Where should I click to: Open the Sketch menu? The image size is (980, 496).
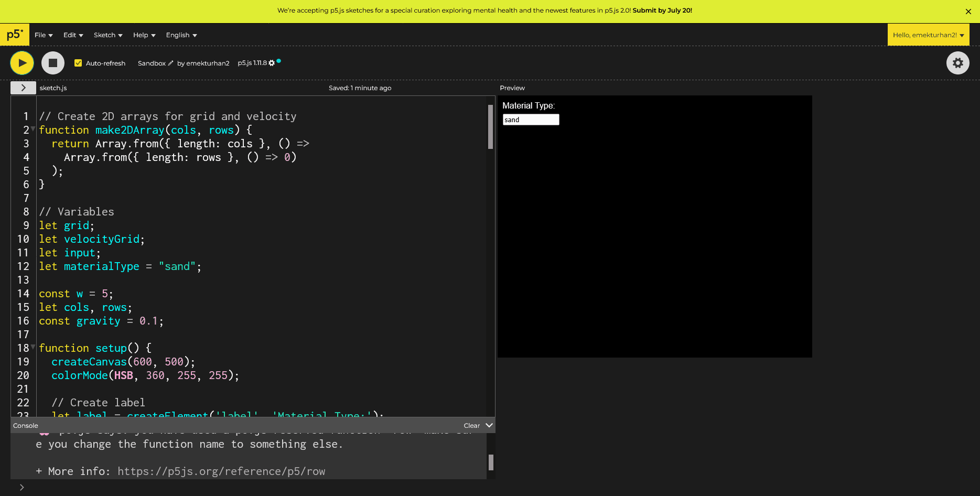pyautogui.click(x=108, y=35)
